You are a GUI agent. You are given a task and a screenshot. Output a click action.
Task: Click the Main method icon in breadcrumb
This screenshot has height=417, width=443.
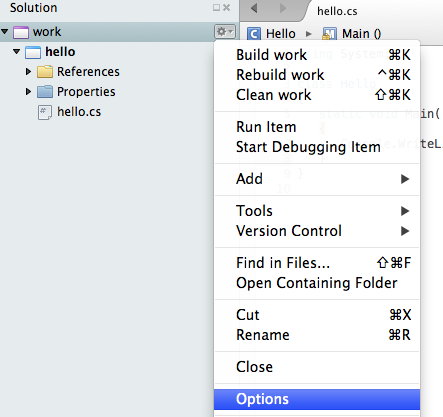[x=329, y=34]
